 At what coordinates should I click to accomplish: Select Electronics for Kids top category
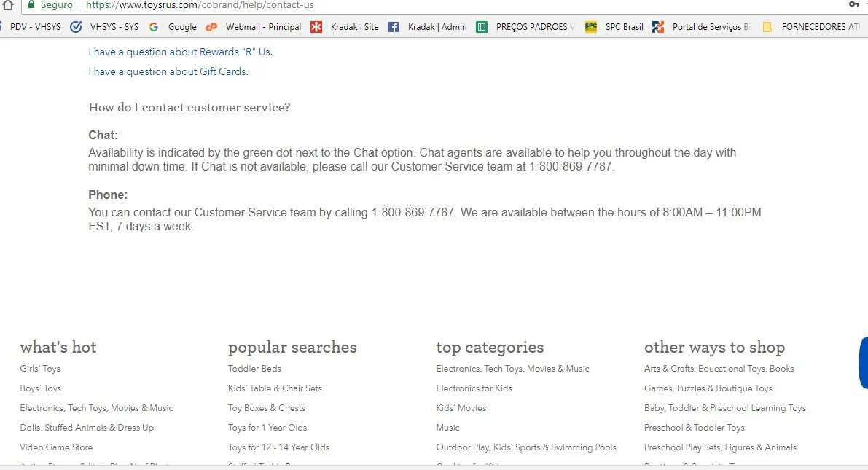point(474,388)
